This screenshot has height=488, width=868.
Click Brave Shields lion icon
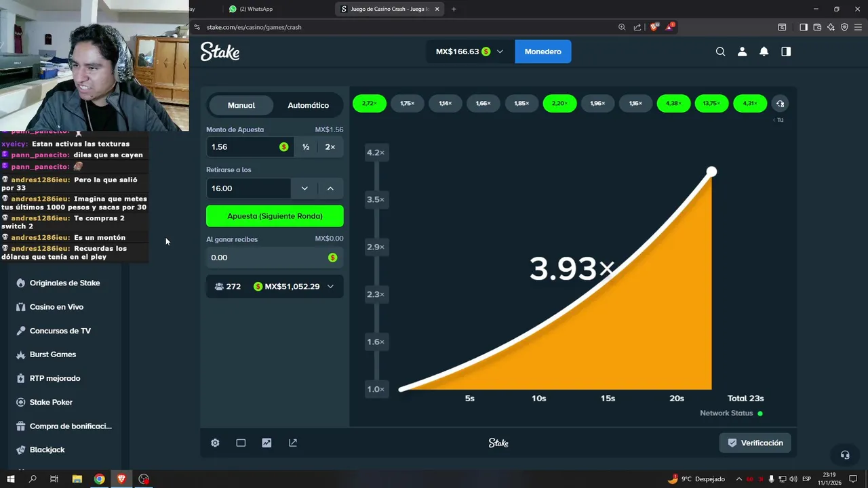tap(654, 27)
